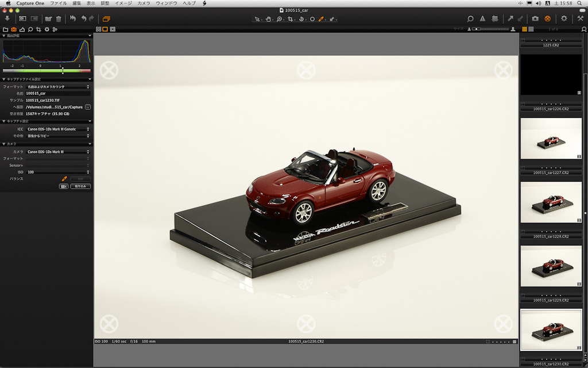The height and width of the screenshot is (368, 588).
Task: Collapse the カメラ panel section
Action: [4, 144]
